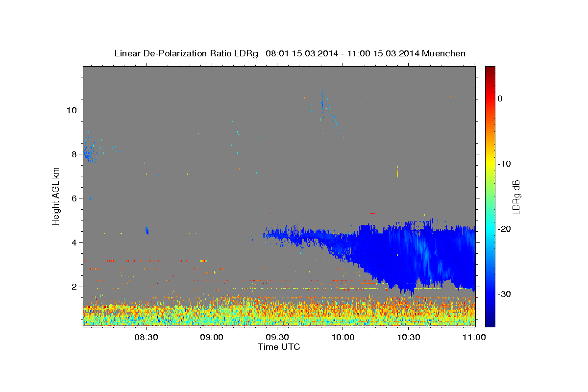The height and width of the screenshot is (392, 588).
Task: Click the colorbar value -10
Action: pos(505,164)
